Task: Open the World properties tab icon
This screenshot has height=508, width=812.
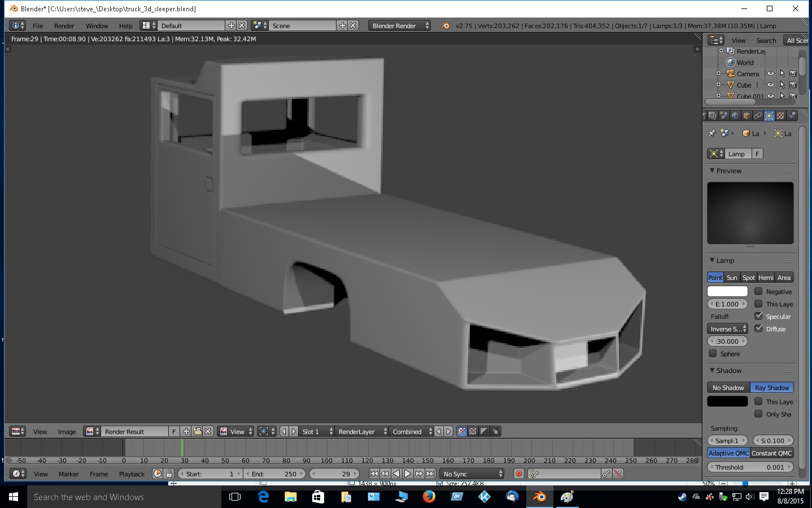Action: pyautogui.click(x=735, y=116)
